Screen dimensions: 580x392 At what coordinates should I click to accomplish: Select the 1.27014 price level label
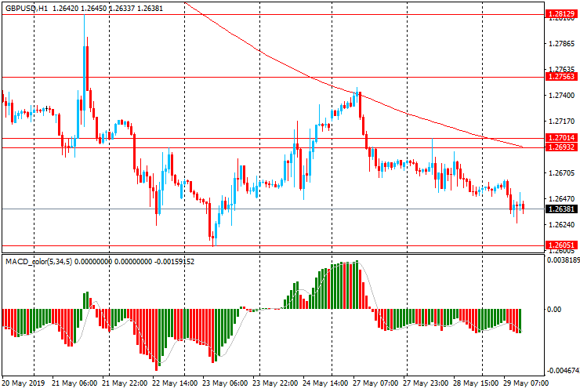(561, 138)
